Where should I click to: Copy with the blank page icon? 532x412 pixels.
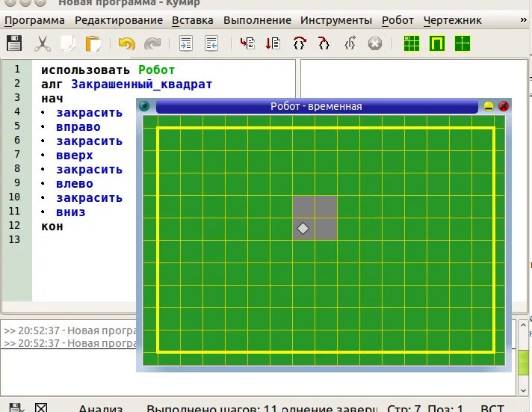click(x=68, y=44)
